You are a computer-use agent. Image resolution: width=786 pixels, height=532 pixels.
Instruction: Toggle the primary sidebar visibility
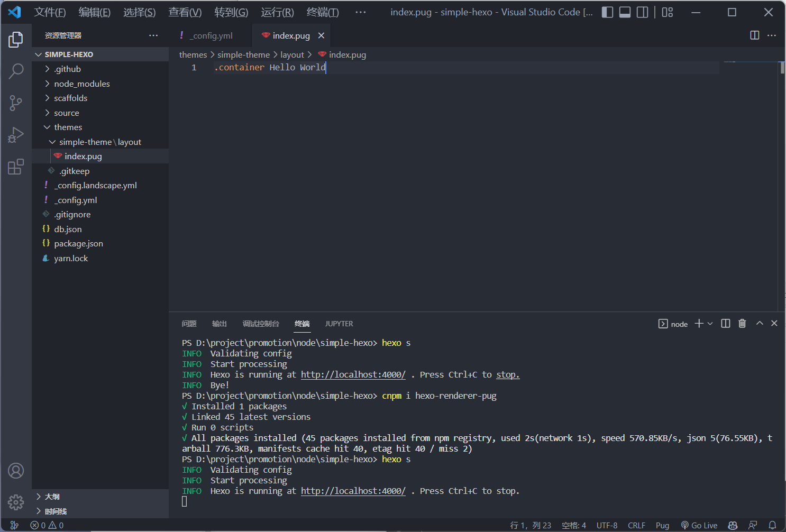[608, 12]
